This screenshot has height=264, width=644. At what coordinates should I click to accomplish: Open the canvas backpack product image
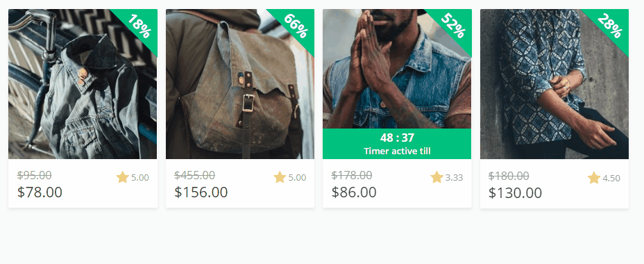coord(240,84)
